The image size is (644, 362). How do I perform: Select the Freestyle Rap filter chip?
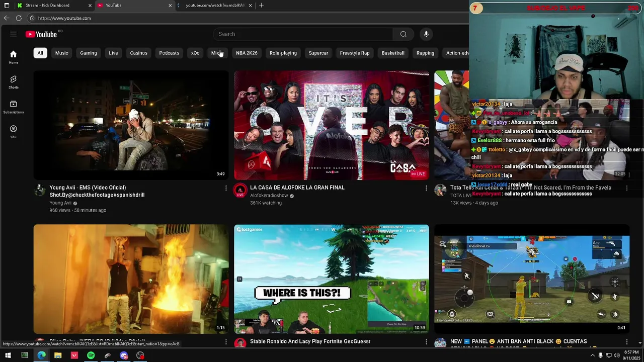(x=355, y=53)
